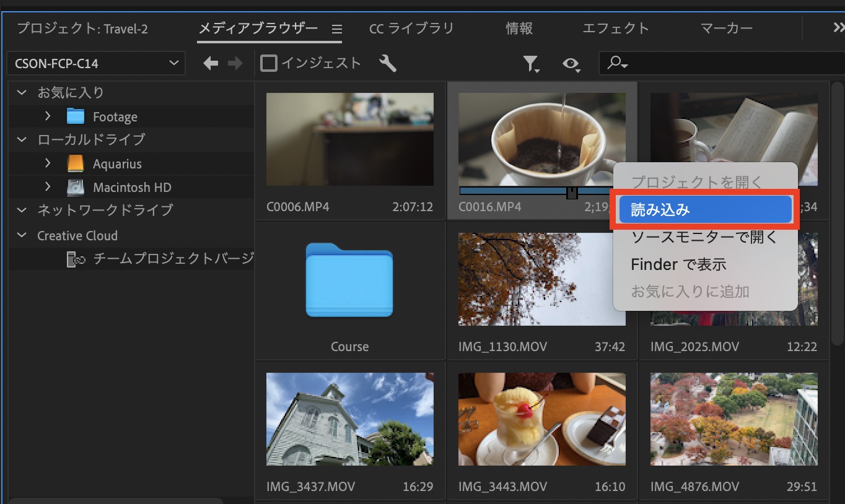Click the overflow panels double-arrow button
The width and height of the screenshot is (845, 504).
[x=837, y=28]
